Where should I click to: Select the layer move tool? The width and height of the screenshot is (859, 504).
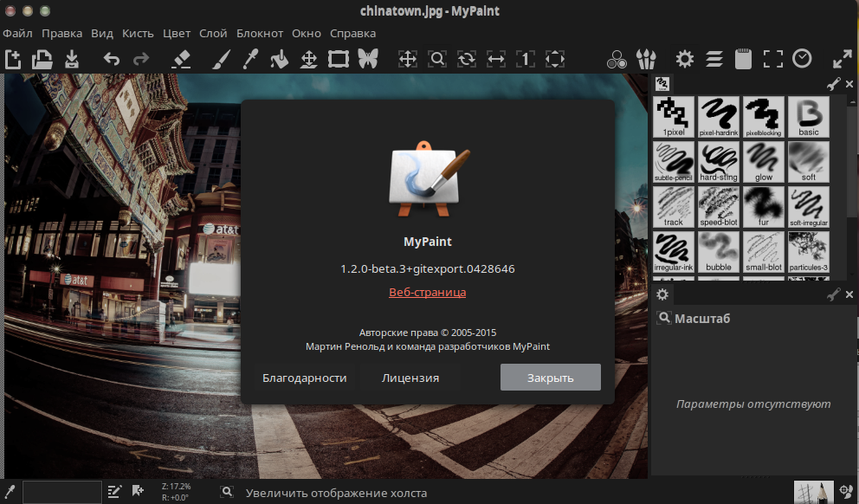[309, 59]
